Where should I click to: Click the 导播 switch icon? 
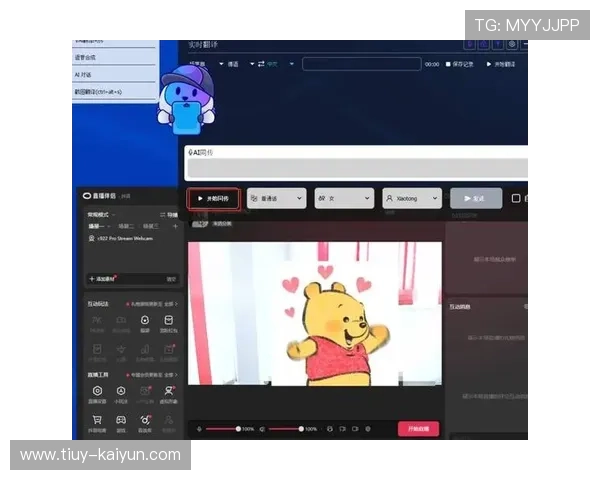[x=168, y=215]
